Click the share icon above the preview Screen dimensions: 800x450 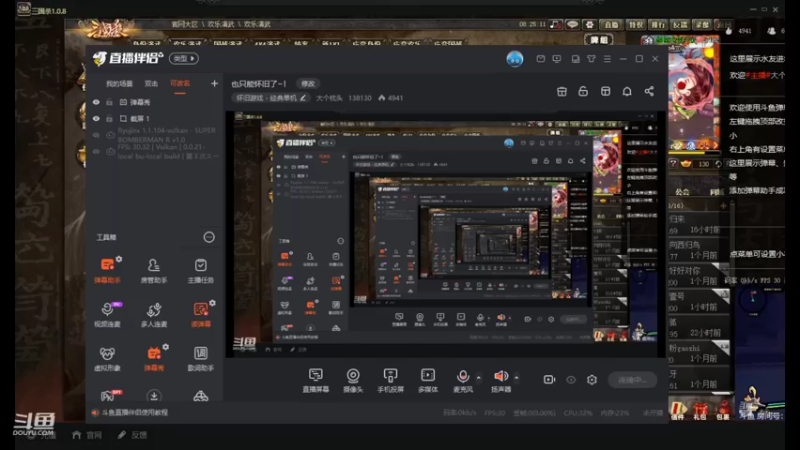[x=649, y=91]
